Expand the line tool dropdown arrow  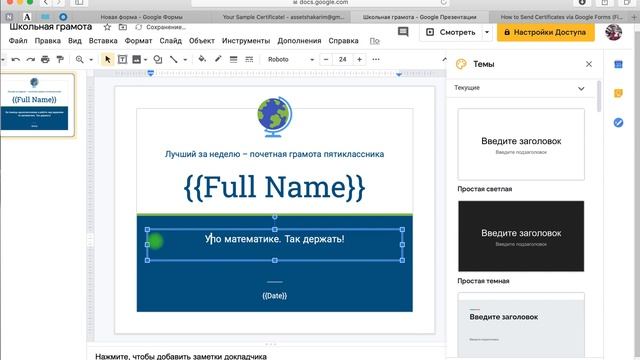pyautogui.click(x=185, y=60)
